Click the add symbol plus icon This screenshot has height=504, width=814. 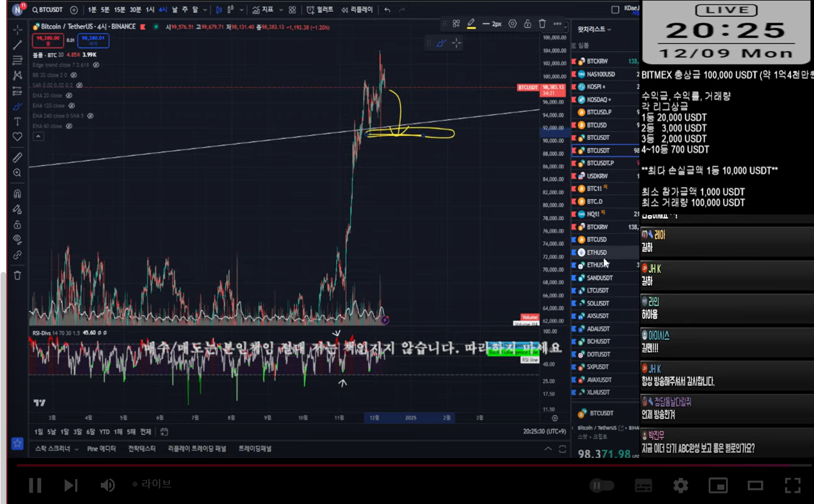coord(74,9)
